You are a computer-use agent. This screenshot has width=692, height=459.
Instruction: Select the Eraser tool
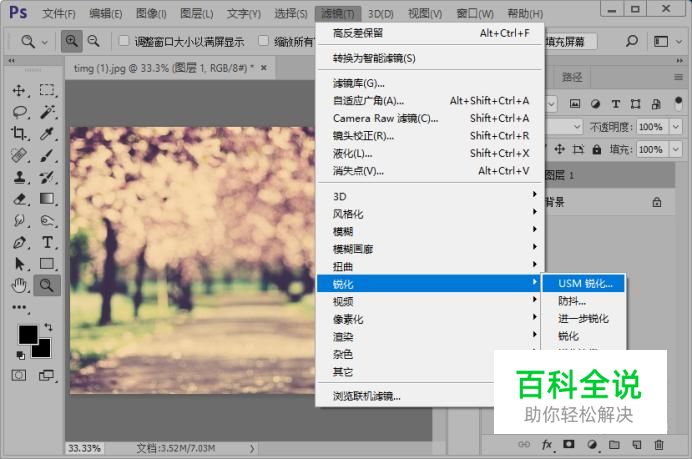click(19, 199)
